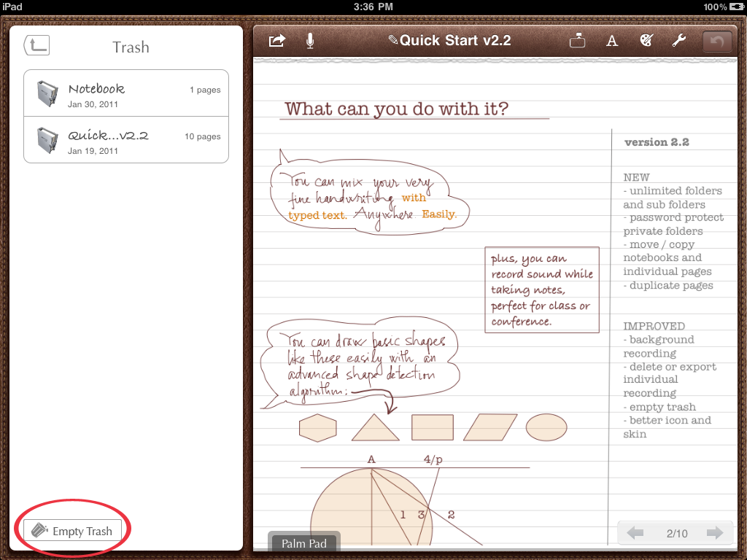Tap the 2/10 page indicator
Viewport: 747px width, 560px height.
[676, 533]
